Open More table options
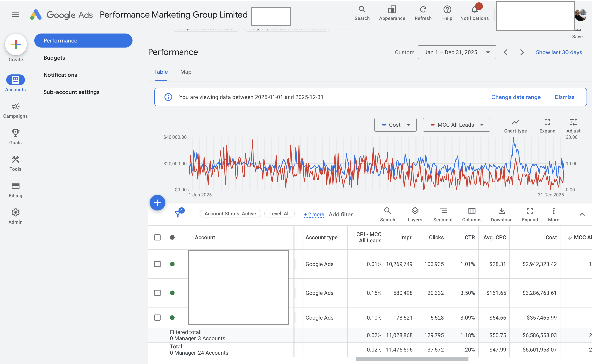The height and width of the screenshot is (364, 592). click(553, 215)
